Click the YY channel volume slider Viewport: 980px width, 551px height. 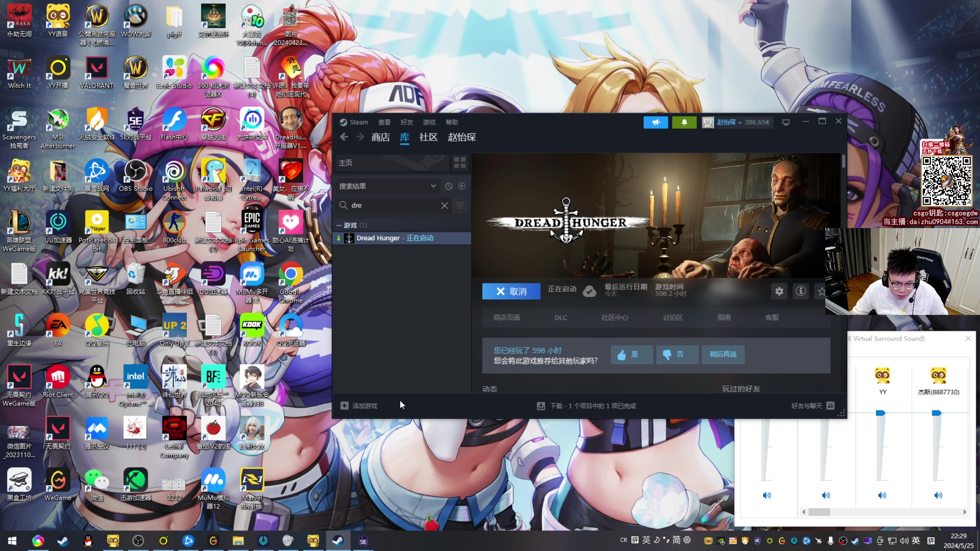click(x=881, y=412)
